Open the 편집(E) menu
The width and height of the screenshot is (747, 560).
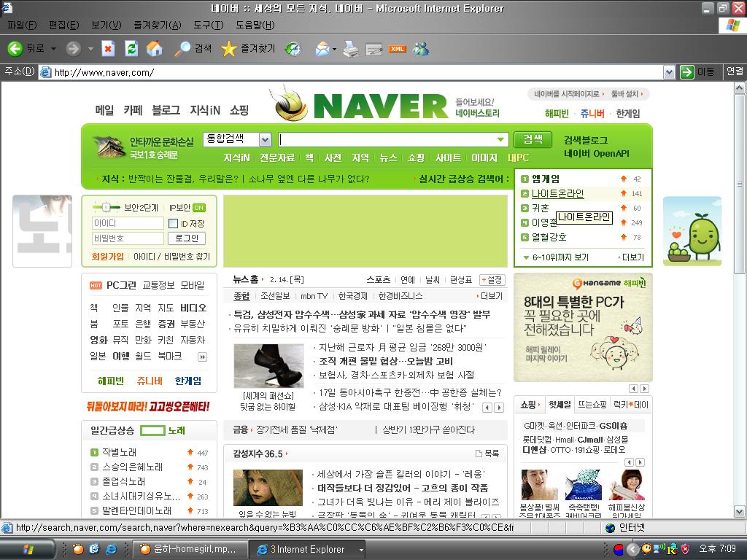click(x=64, y=25)
